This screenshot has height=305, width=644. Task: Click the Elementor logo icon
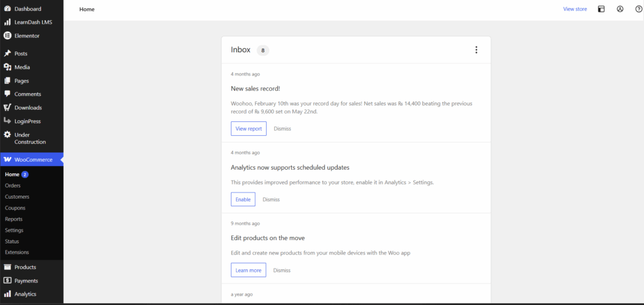tap(7, 36)
